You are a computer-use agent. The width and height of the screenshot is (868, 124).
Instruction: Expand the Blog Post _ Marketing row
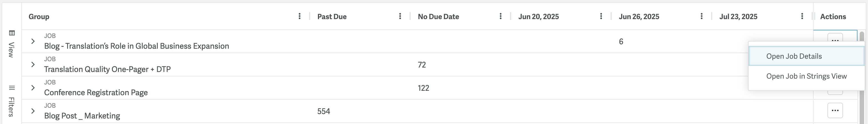pos(33,111)
